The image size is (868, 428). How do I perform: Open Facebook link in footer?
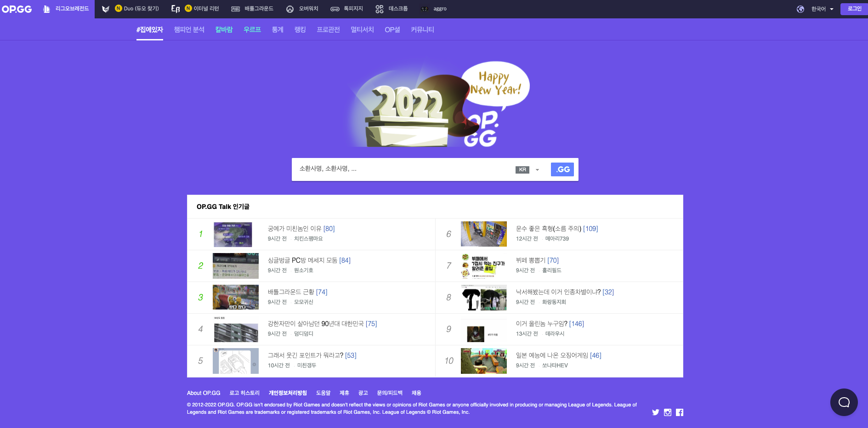[680, 412]
